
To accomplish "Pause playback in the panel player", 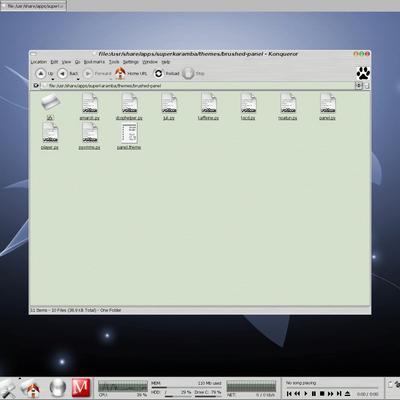I will pyautogui.click(x=314, y=394).
